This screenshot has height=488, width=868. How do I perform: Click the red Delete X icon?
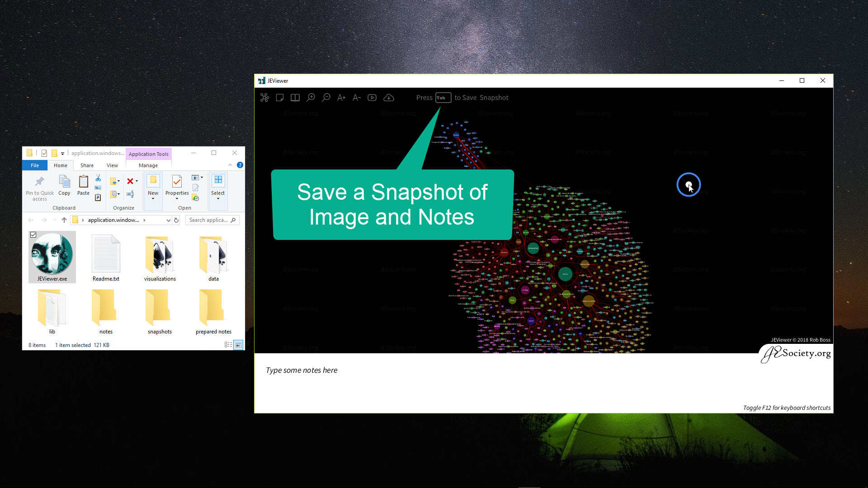[x=130, y=181]
